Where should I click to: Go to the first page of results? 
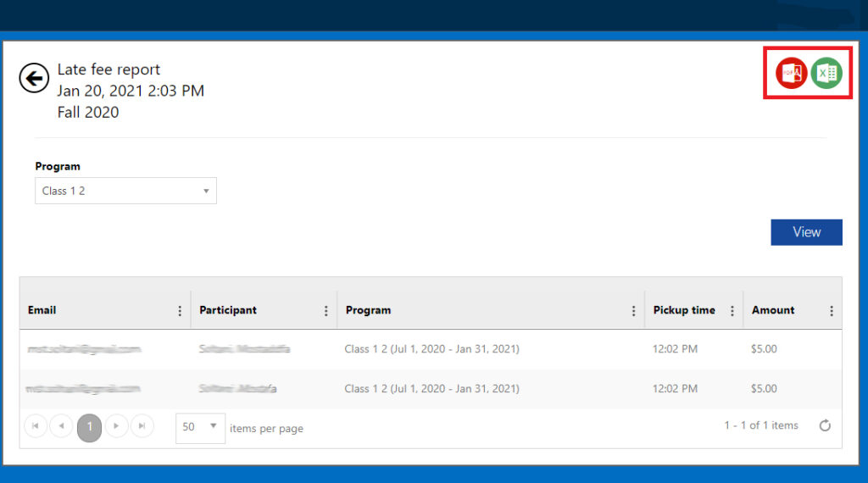pyautogui.click(x=36, y=426)
